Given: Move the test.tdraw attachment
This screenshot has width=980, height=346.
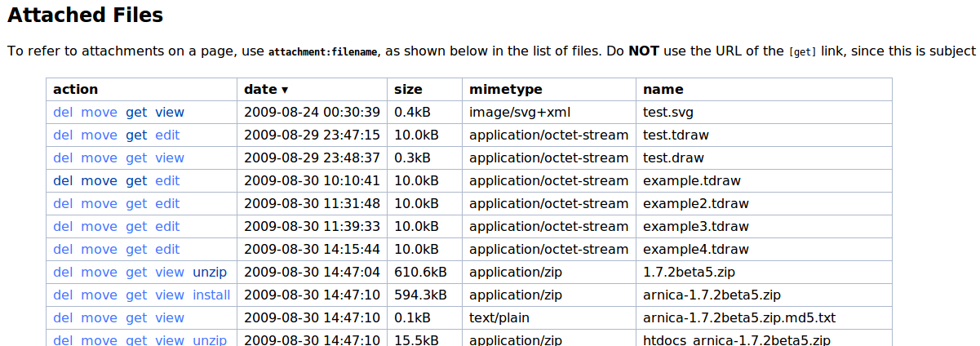Looking at the screenshot, I should coord(99,135).
